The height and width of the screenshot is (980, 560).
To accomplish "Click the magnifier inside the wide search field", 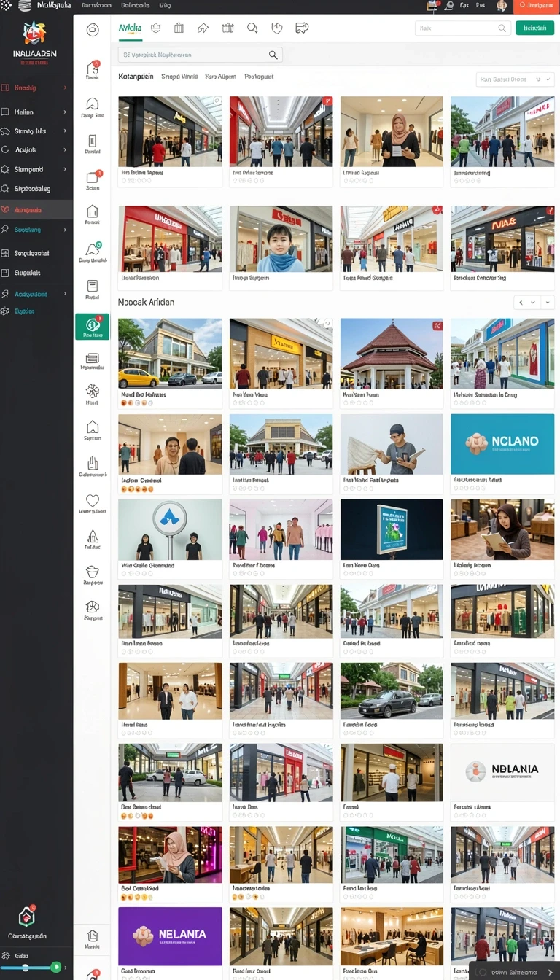I will [x=273, y=55].
